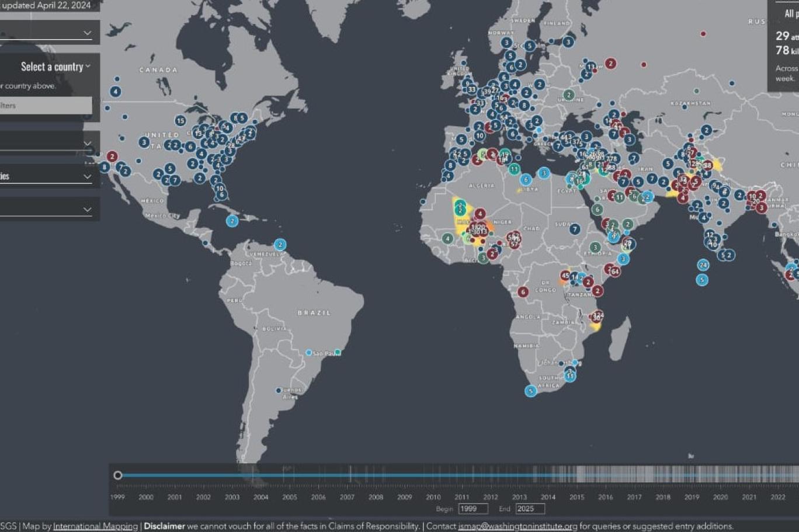This screenshot has width=799, height=532.
Task: Select the light blue 2 marker in the Caribbean
Action: 232,221
